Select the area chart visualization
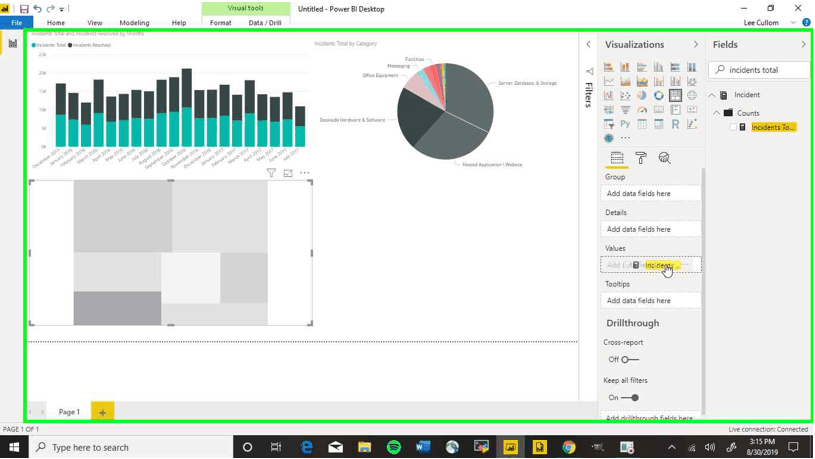Image resolution: width=815 pixels, height=459 pixels. pyautogui.click(x=625, y=81)
